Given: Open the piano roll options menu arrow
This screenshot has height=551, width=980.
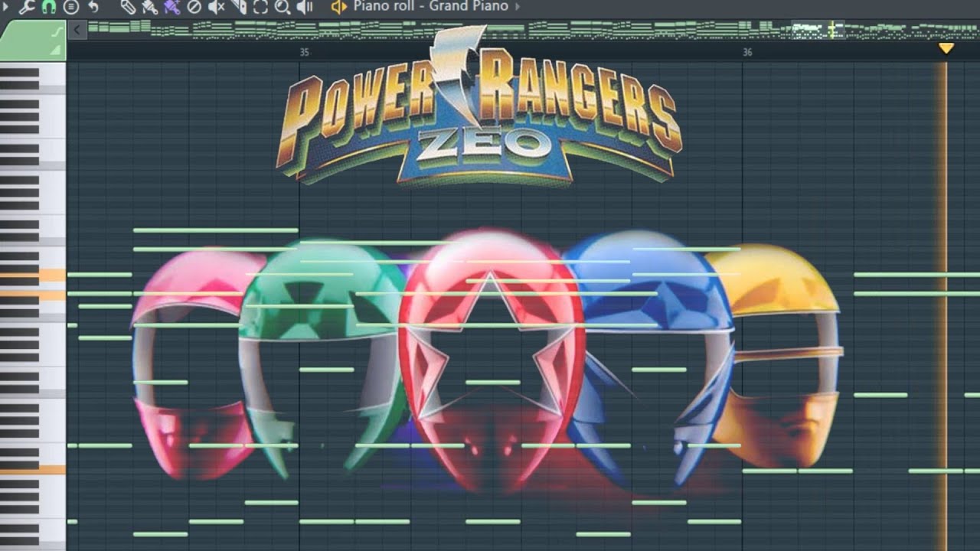Looking at the screenshot, I should (6, 7).
